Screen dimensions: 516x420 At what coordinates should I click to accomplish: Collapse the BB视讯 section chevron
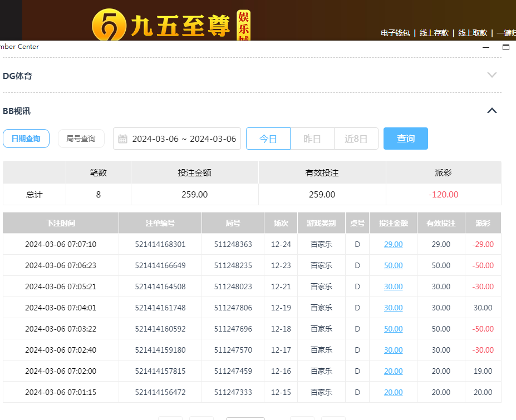coord(492,111)
